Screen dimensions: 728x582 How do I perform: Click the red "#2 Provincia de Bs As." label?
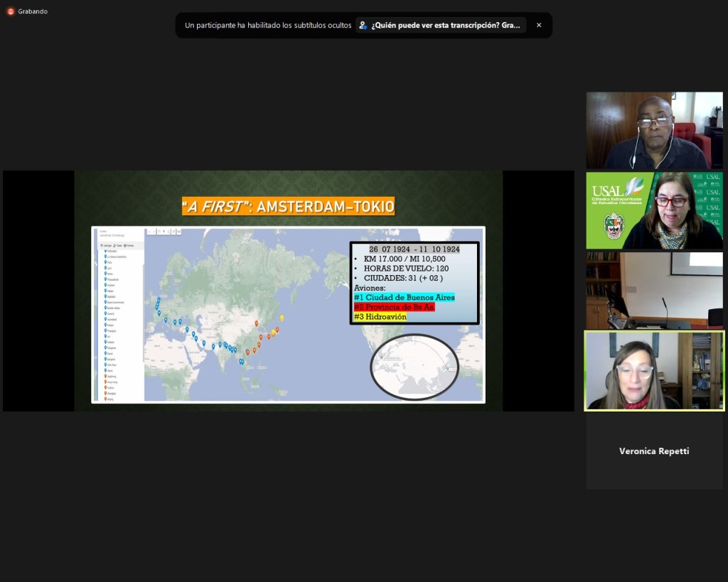[x=394, y=307]
